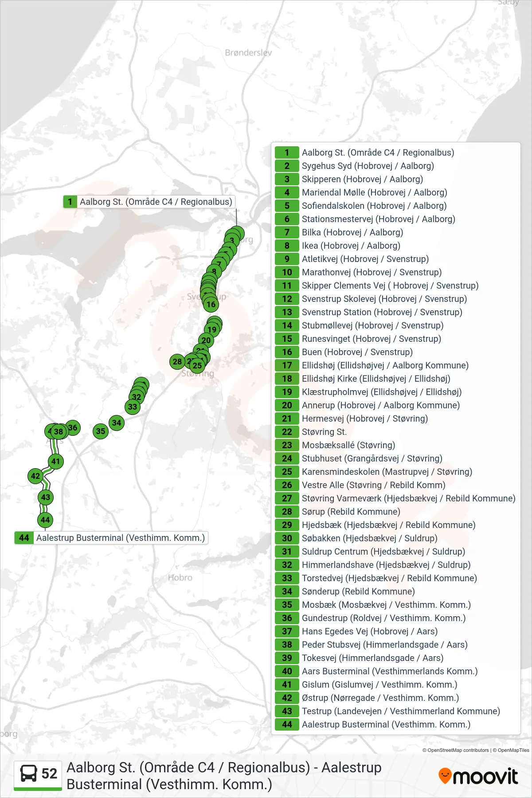Select map stop marker 36
This screenshot has width=532, height=798.
pyautogui.click(x=73, y=427)
